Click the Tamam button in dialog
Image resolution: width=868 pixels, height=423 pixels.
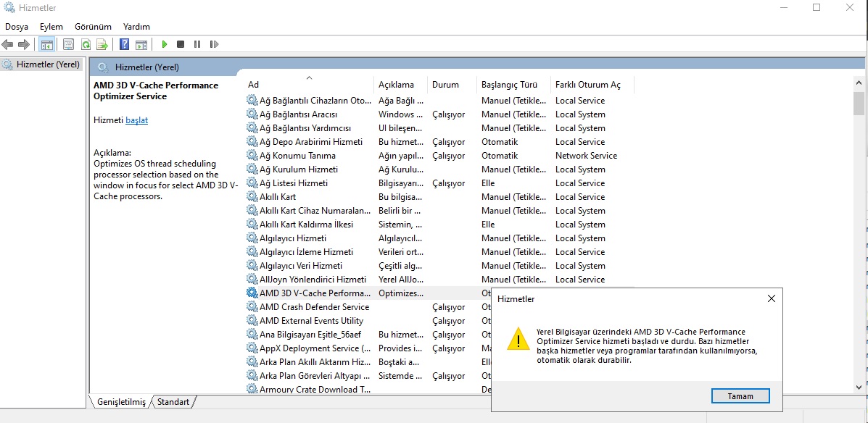coord(740,396)
